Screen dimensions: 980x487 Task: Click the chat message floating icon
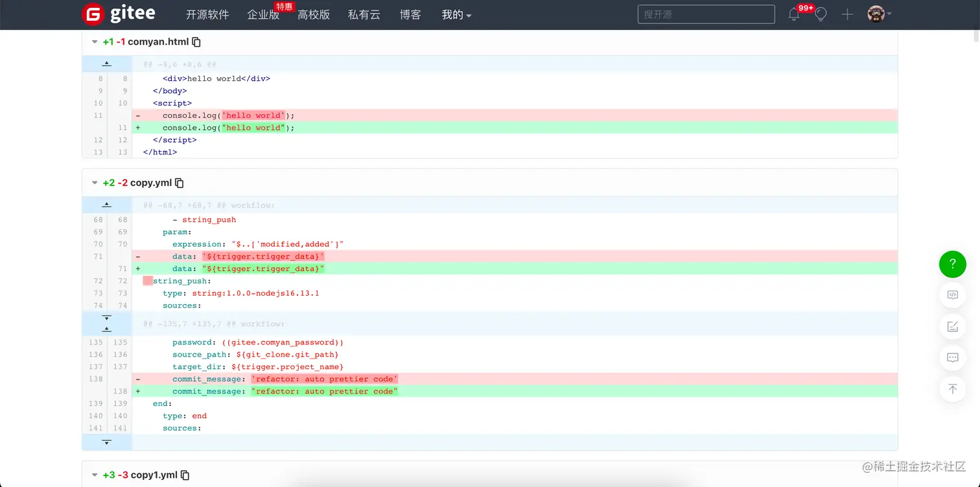[x=952, y=357]
